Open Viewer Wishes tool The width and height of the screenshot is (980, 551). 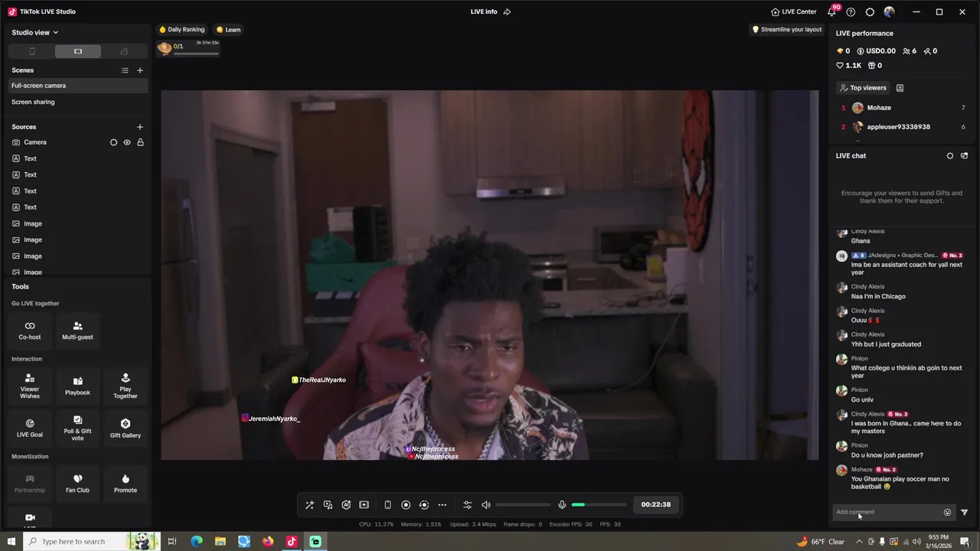pyautogui.click(x=30, y=386)
